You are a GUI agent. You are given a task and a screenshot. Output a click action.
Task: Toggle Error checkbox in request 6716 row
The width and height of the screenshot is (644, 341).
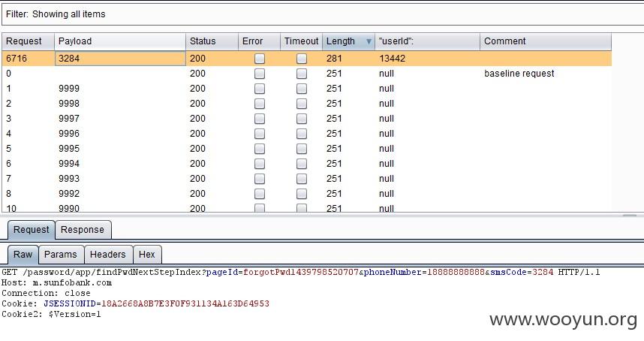click(260, 59)
